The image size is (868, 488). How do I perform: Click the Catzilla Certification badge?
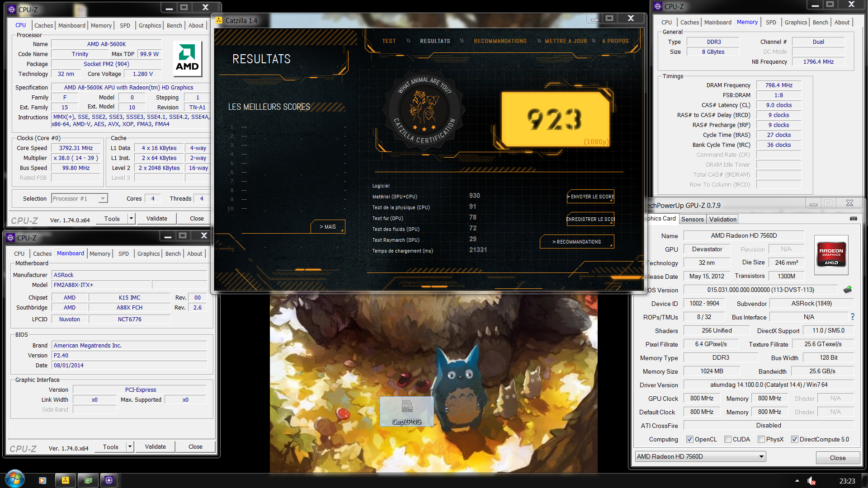[x=424, y=110]
